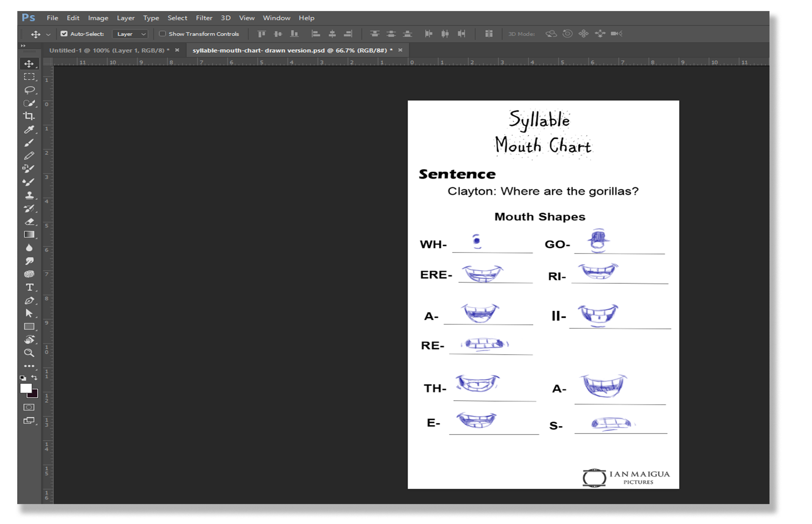Click the 3D pan mode icon

(583, 34)
